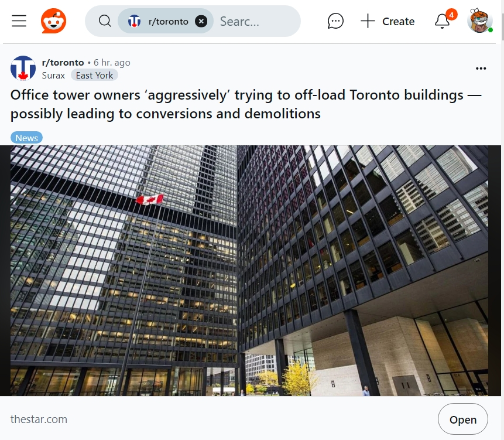The height and width of the screenshot is (440, 504).
Task: Focus the search text field
Action: (256, 21)
